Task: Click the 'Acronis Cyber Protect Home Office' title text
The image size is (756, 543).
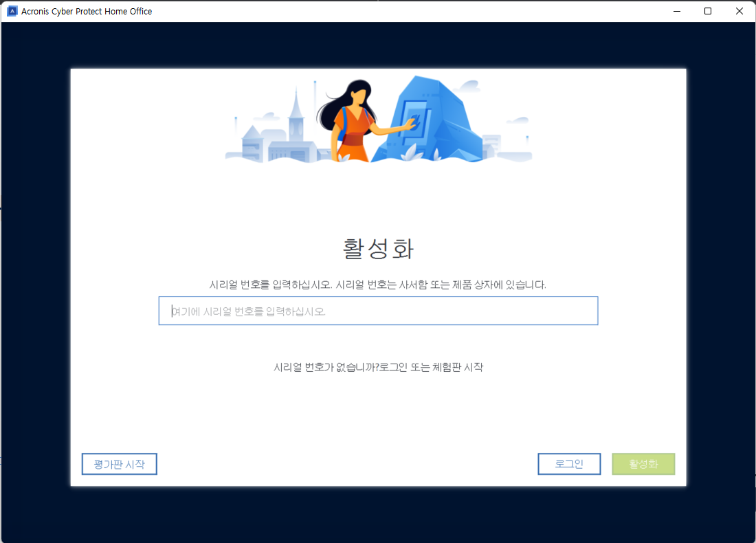Action: (x=87, y=11)
